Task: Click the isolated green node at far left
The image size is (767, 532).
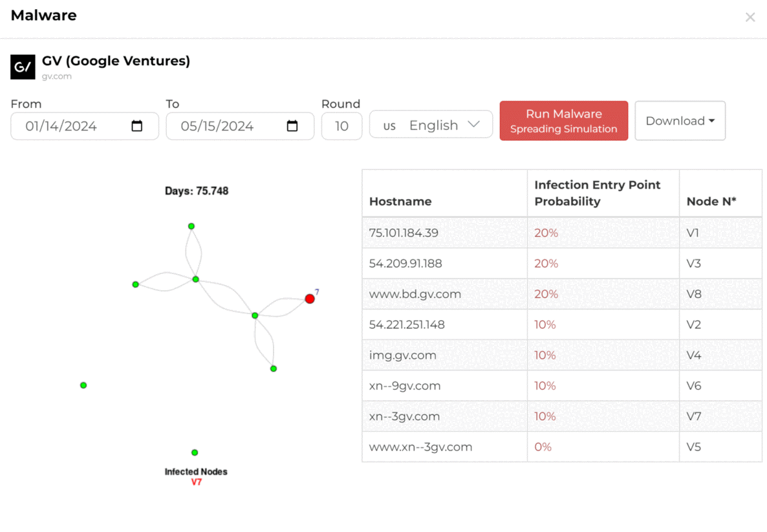Action: (x=83, y=385)
